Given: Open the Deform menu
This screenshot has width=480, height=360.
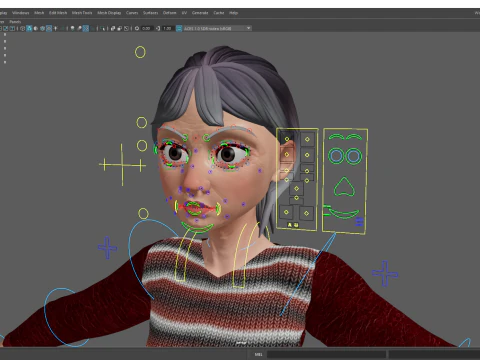Looking at the screenshot, I should (169, 13).
